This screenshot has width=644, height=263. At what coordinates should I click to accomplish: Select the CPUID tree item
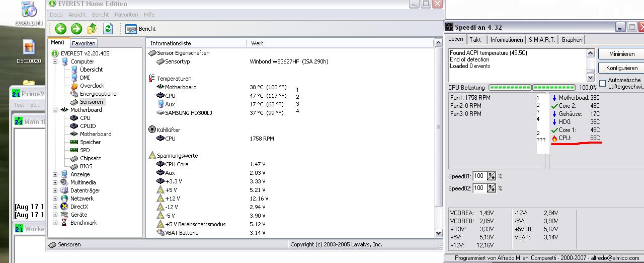(x=88, y=126)
